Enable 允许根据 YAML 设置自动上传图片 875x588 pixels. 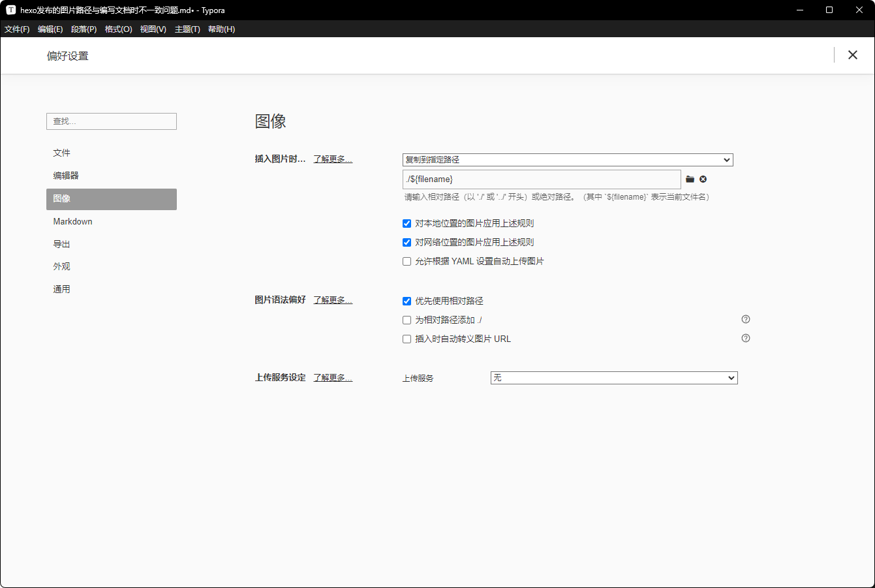407,262
